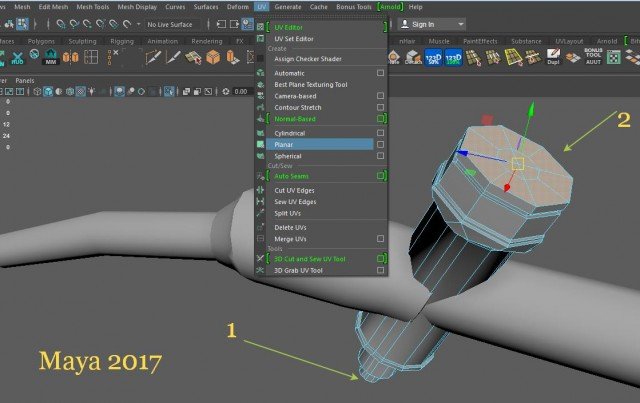This screenshot has width=640, height=403.
Task: Select Delete UVs menu entry
Action: [290, 227]
